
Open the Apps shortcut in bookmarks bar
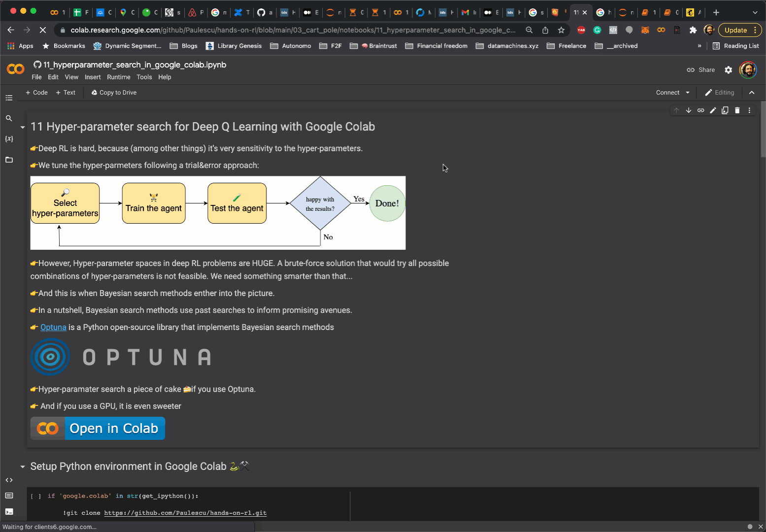point(20,46)
